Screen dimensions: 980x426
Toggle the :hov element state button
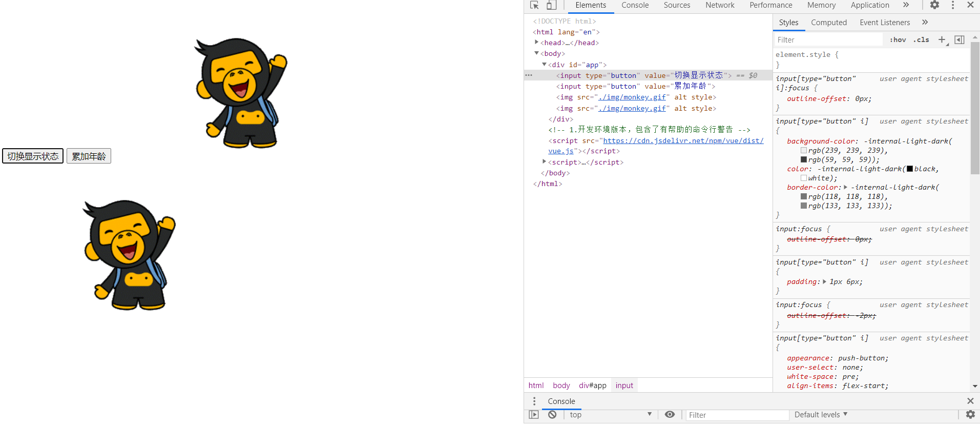coord(898,39)
